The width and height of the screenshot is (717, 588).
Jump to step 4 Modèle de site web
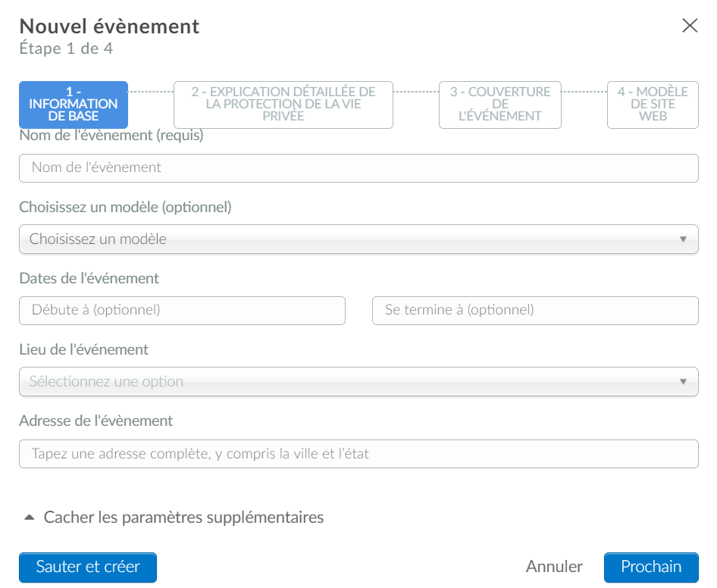pyautogui.click(x=653, y=105)
